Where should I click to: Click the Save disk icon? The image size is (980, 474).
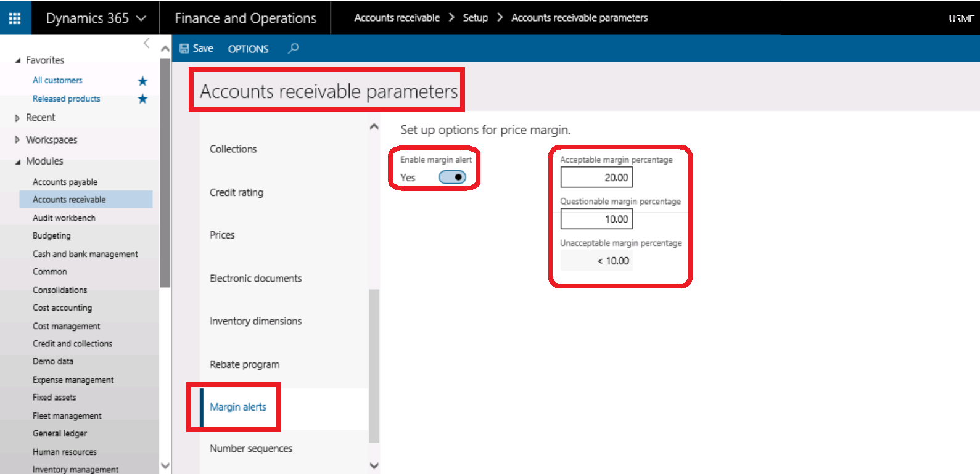tap(184, 49)
